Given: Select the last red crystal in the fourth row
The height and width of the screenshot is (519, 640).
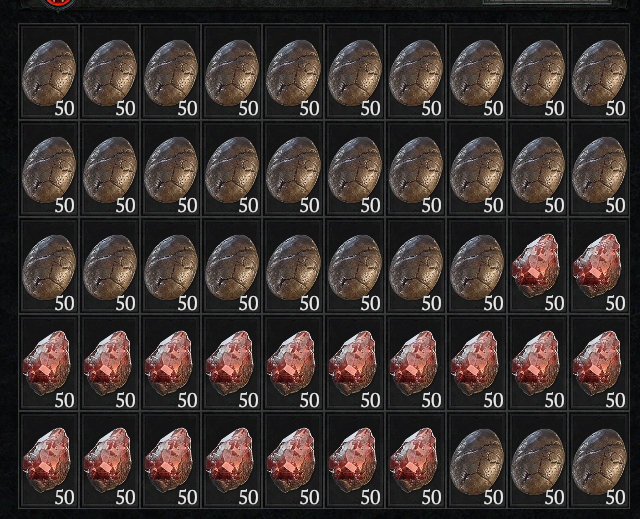Looking at the screenshot, I should pos(599,363).
